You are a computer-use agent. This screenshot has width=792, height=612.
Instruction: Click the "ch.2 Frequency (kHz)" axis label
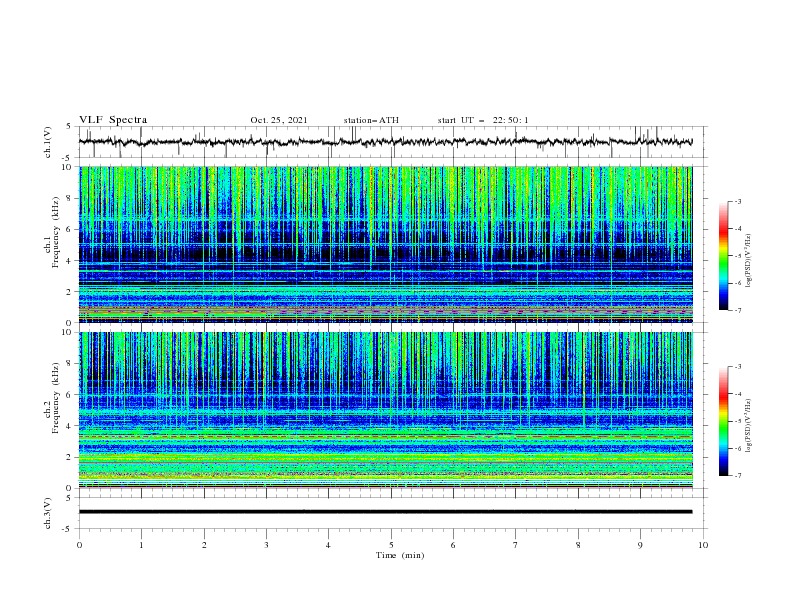pos(52,398)
